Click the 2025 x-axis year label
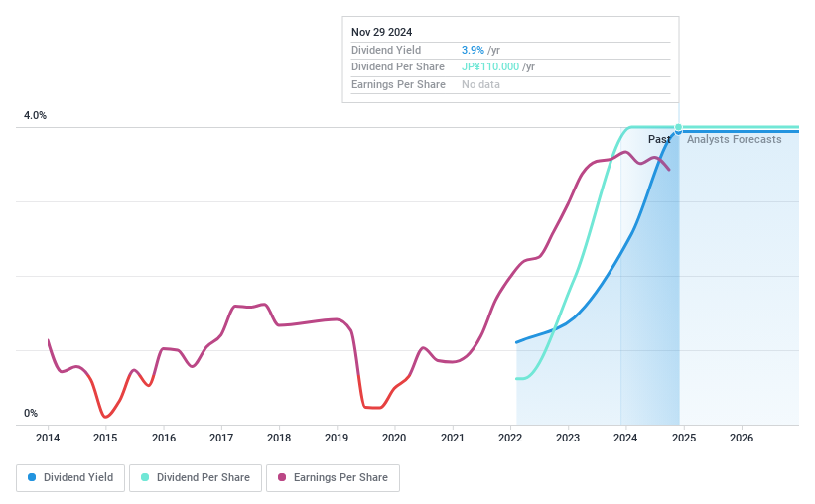Viewport: 815px width, 504px height. pos(683,438)
